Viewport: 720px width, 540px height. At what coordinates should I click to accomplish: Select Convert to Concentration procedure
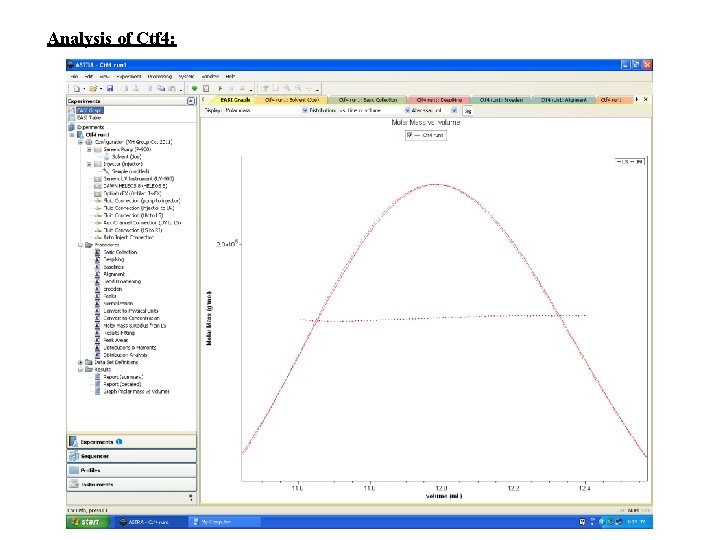click(x=131, y=318)
